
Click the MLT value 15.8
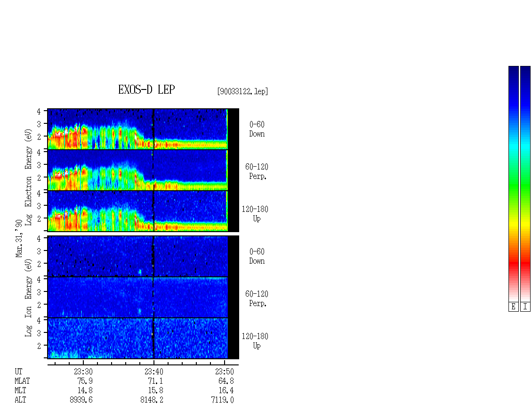[x=156, y=391]
